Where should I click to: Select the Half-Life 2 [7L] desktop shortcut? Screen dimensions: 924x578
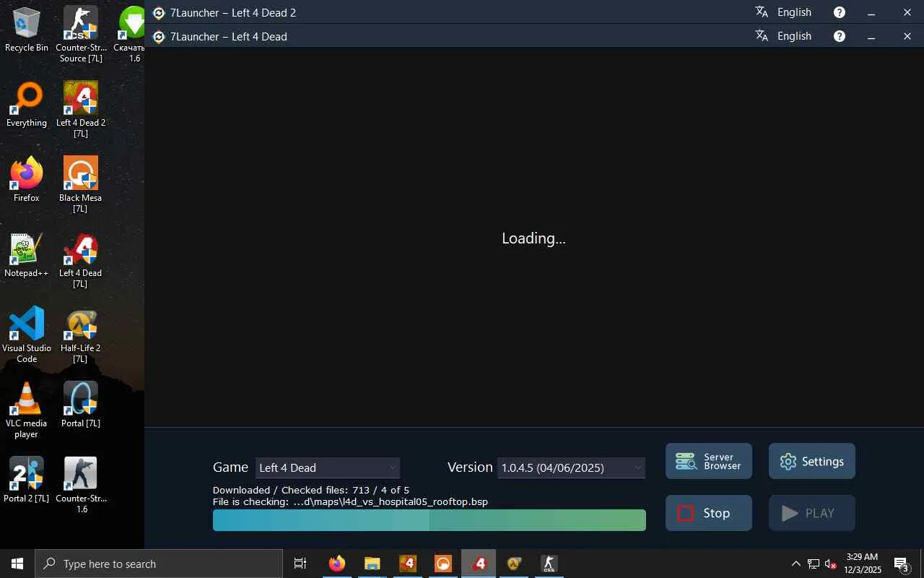pos(81,335)
